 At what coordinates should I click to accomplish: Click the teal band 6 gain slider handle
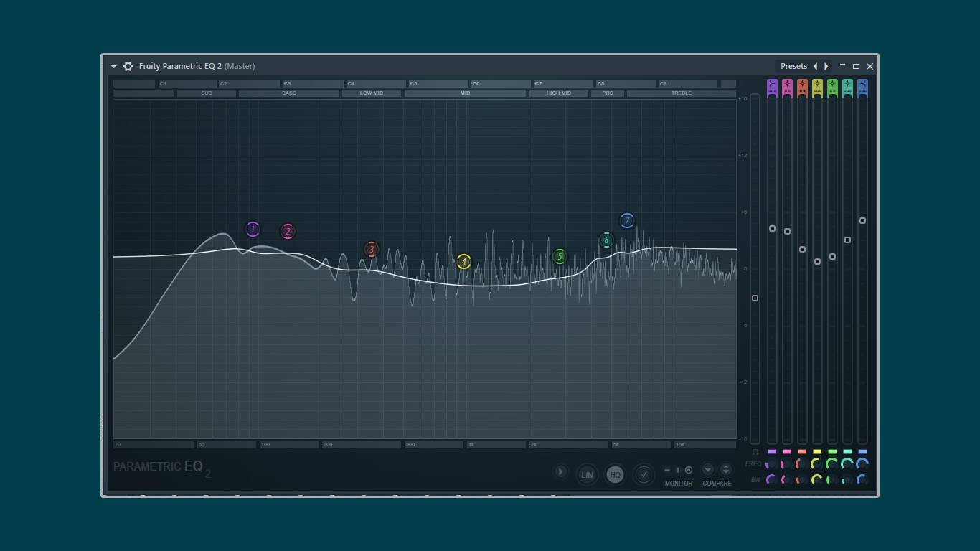click(x=847, y=240)
